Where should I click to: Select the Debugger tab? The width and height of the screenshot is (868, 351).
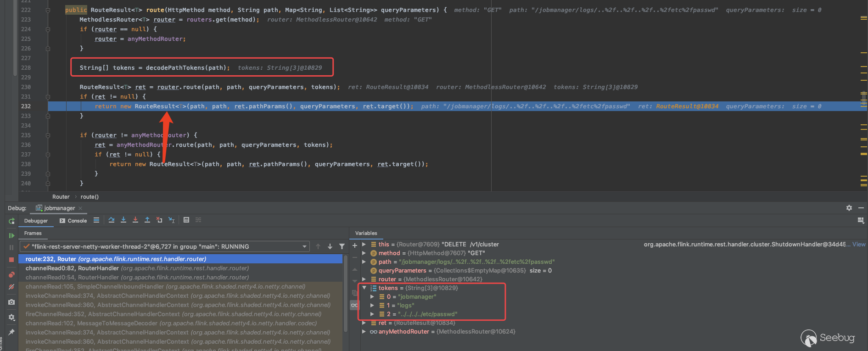pos(36,221)
